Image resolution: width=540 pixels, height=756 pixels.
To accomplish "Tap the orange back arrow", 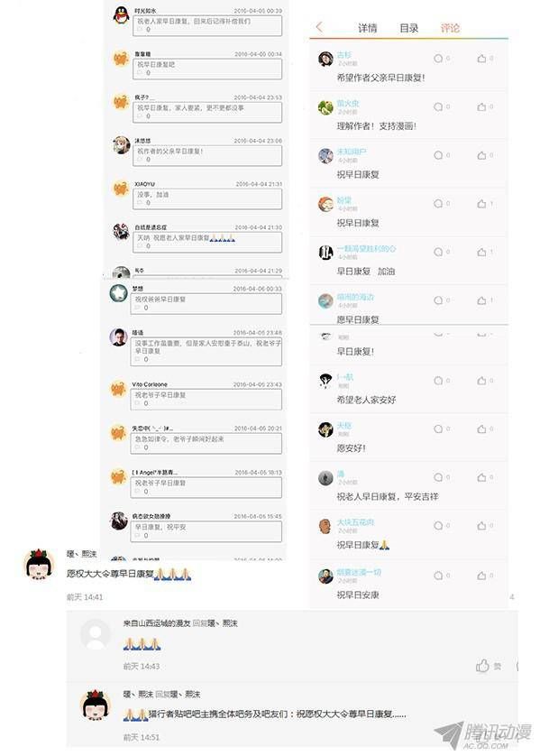I will point(319,27).
